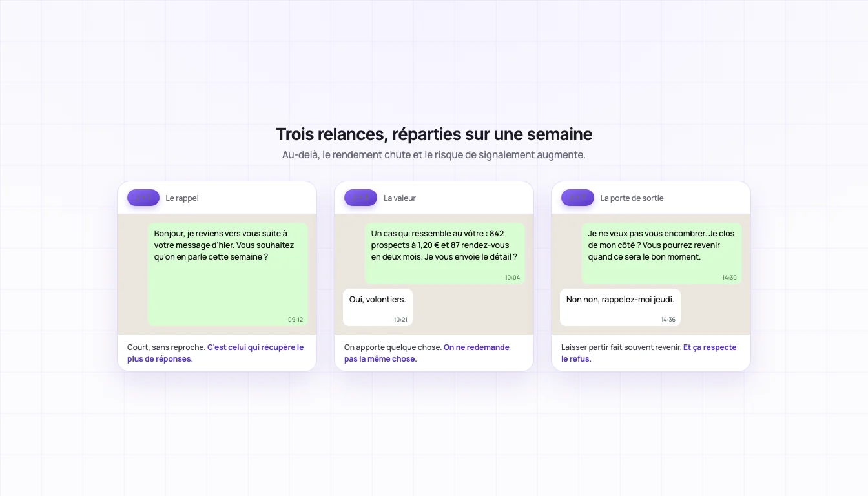Click the 14:30 message timestamp
Viewport: 868px width, 496px height.
tap(729, 278)
